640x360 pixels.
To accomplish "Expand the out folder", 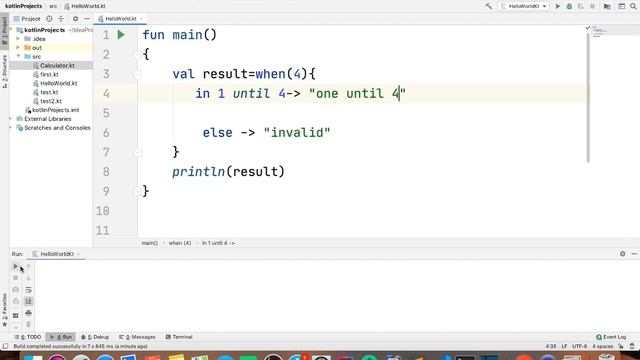I will point(18,48).
